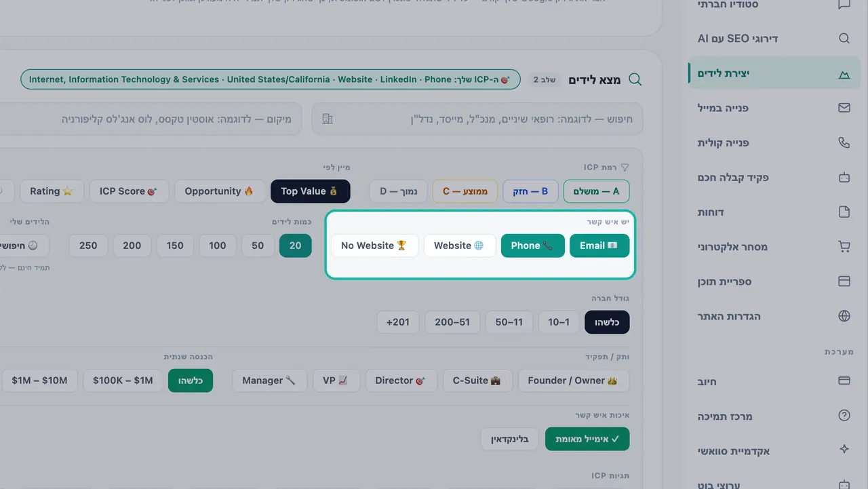This screenshot has height=489, width=868.
Task: Toggle the Email contact filter
Action: (x=599, y=246)
